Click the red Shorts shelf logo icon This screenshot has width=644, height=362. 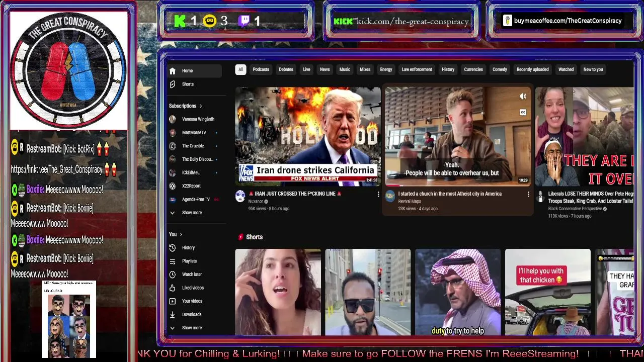pos(240,237)
